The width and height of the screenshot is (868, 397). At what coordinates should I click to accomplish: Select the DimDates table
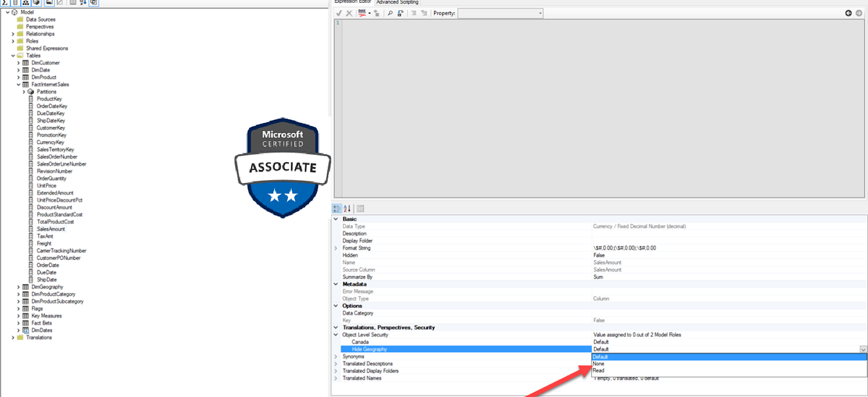(41, 330)
